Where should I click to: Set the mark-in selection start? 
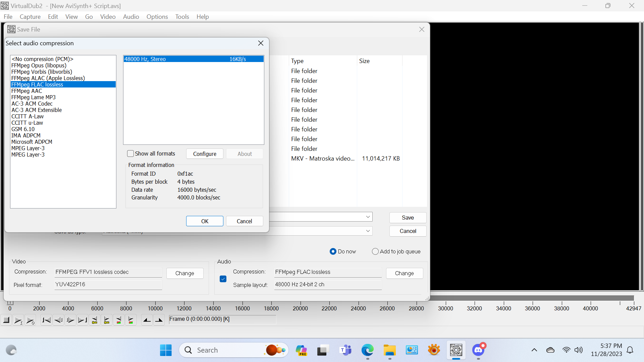[147, 320]
